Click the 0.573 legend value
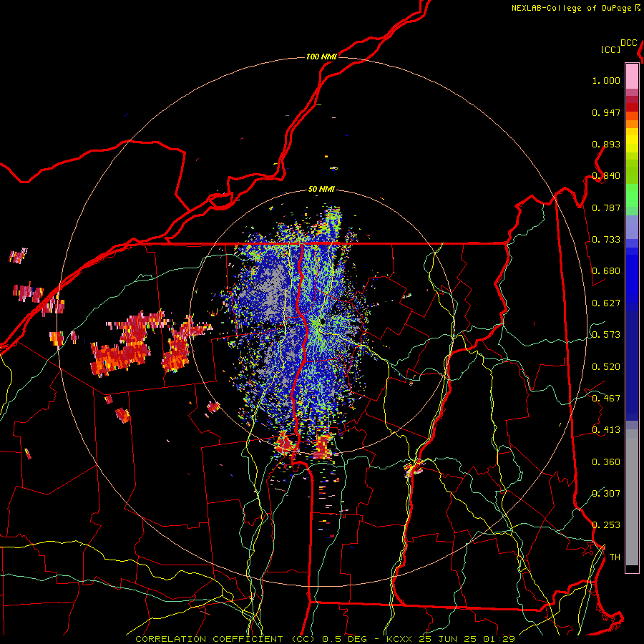 [606, 335]
